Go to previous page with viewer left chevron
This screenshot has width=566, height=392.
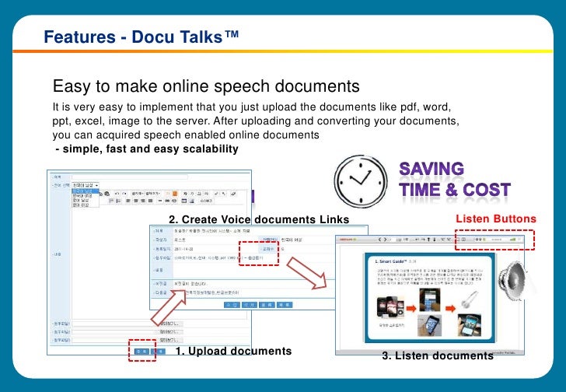pyautogui.click(x=379, y=240)
